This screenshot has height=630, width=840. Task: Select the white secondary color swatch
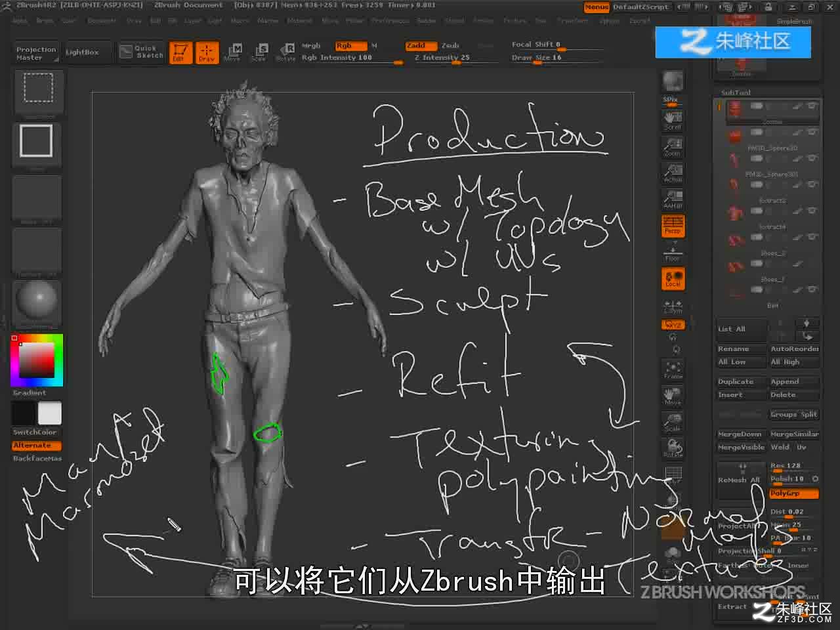click(x=49, y=413)
